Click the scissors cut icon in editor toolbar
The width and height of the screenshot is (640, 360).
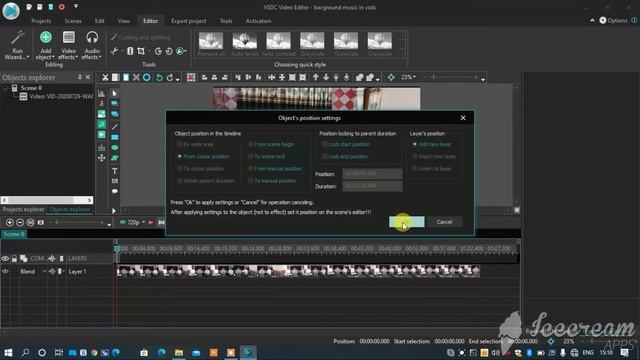105,78
